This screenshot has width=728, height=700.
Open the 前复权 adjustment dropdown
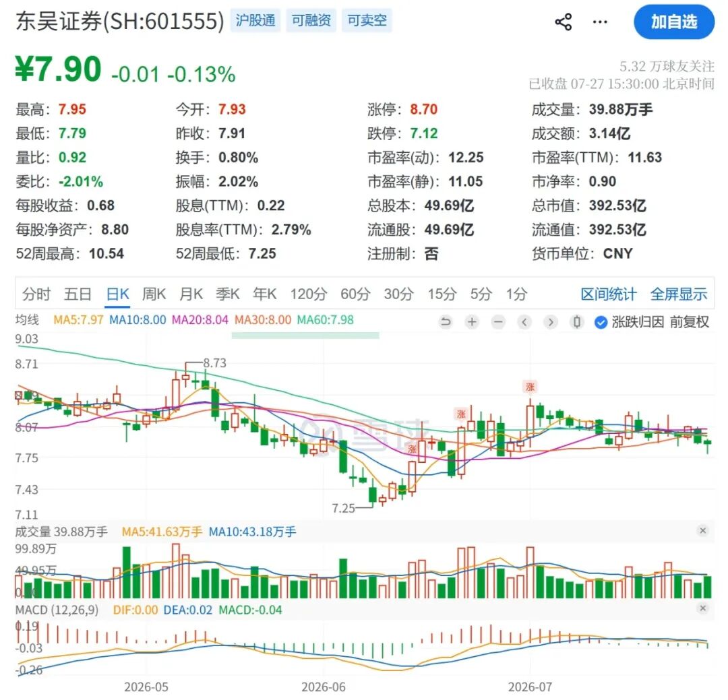coord(689,321)
